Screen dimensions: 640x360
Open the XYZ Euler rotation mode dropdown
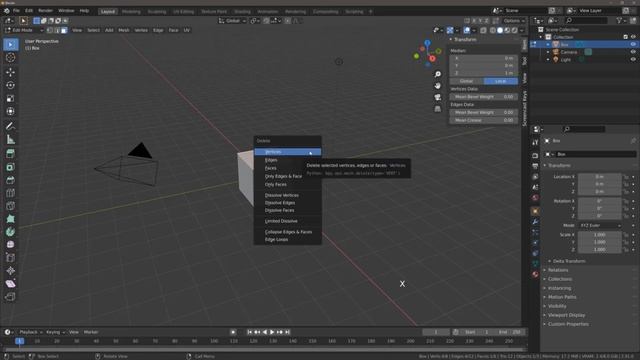[600, 225]
